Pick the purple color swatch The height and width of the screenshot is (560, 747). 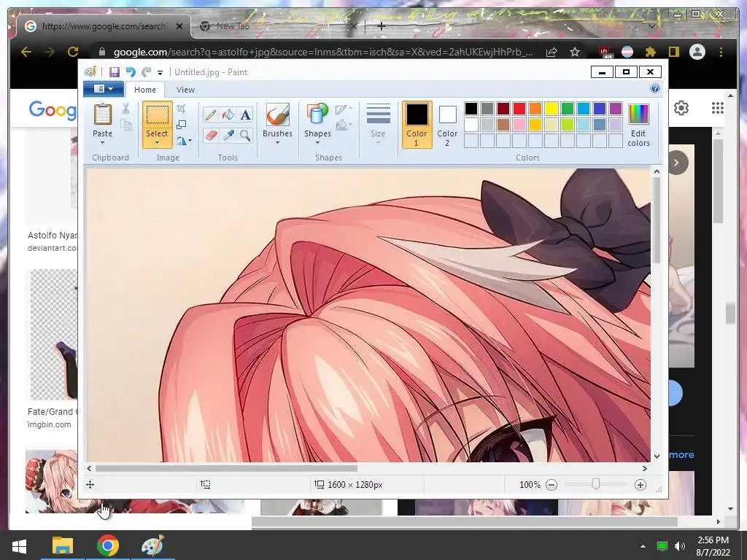[x=616, y=109]
